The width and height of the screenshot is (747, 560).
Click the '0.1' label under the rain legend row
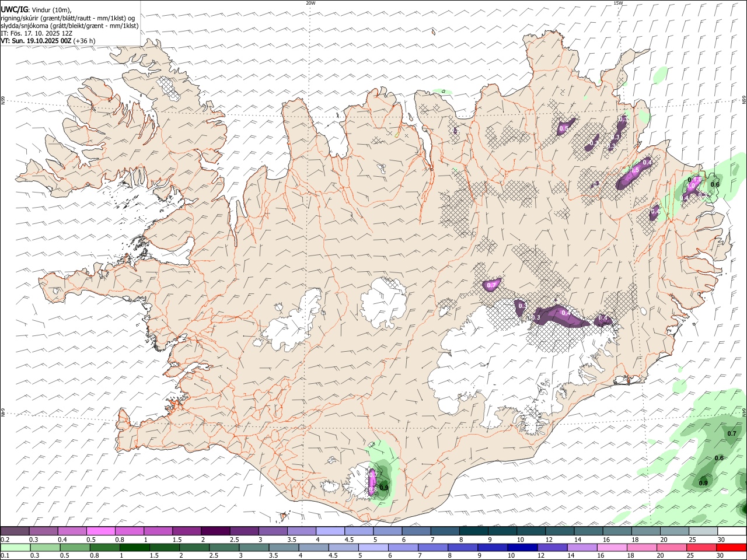point(5,556)
